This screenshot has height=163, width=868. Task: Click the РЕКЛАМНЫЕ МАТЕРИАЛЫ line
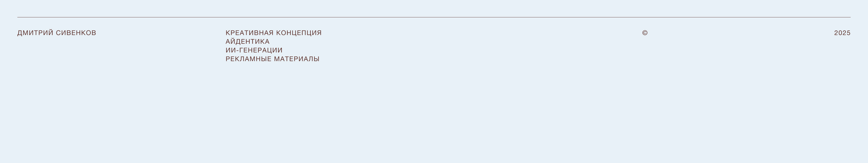(272, 59)
